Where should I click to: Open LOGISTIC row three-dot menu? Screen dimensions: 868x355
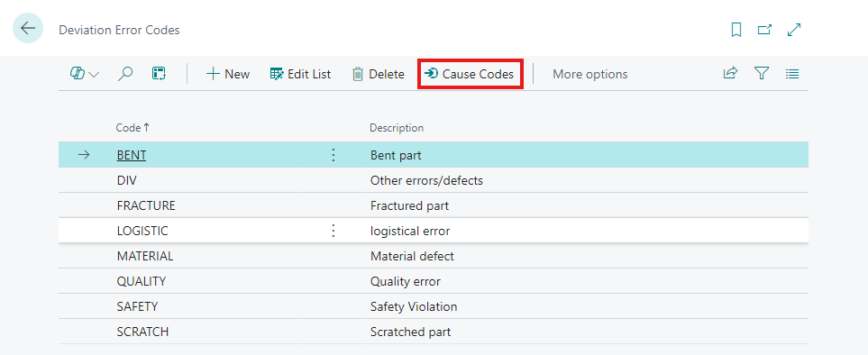coord(333,231)
